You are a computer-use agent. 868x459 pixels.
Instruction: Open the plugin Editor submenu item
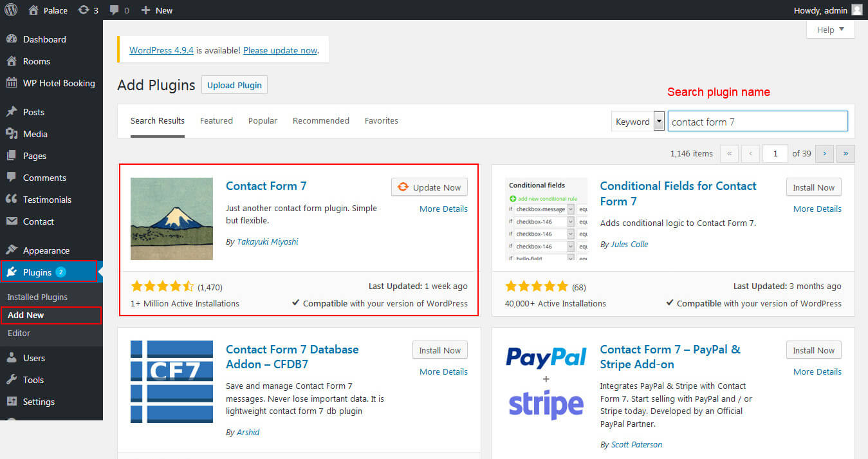click(19, 333)
